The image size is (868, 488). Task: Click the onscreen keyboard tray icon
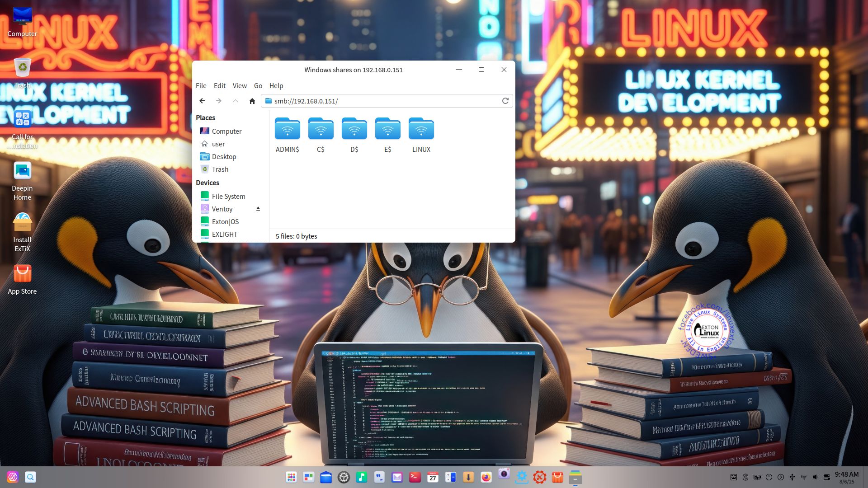734,477
